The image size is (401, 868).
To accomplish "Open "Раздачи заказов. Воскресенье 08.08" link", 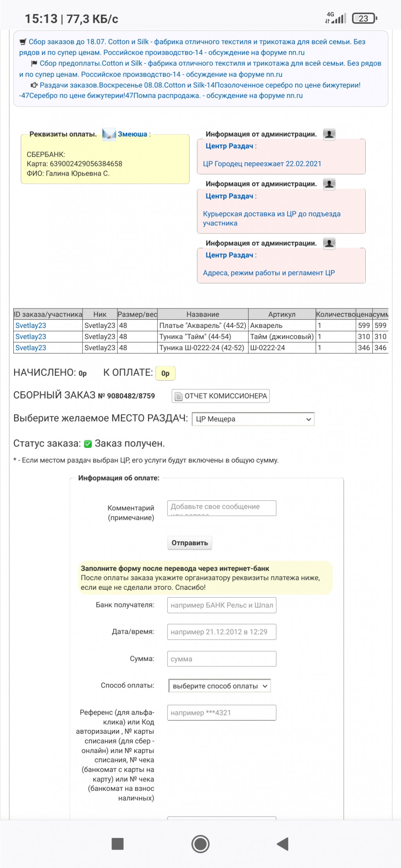I will pos(190,90).
